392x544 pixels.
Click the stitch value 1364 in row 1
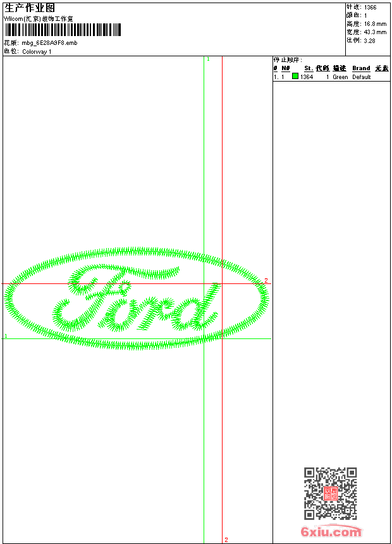(307, 77)
